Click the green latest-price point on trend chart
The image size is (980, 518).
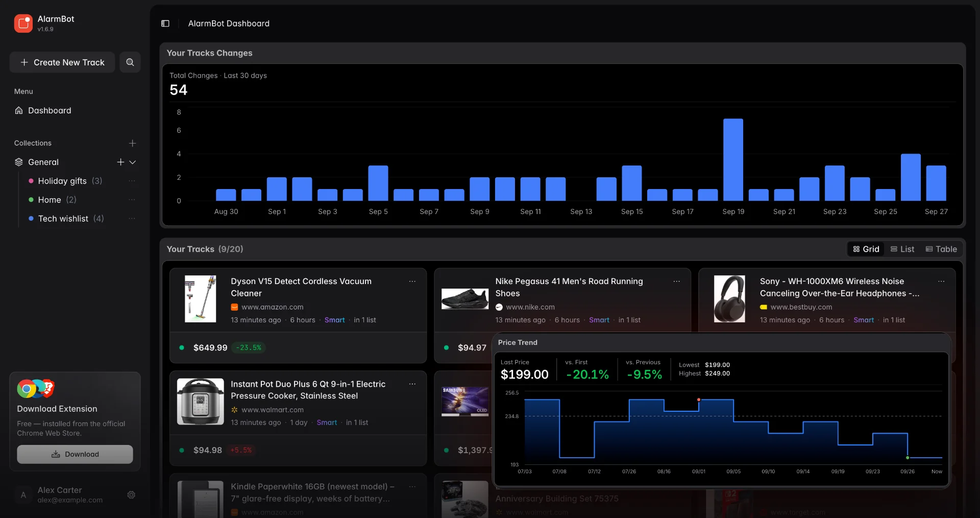(908, 458)
